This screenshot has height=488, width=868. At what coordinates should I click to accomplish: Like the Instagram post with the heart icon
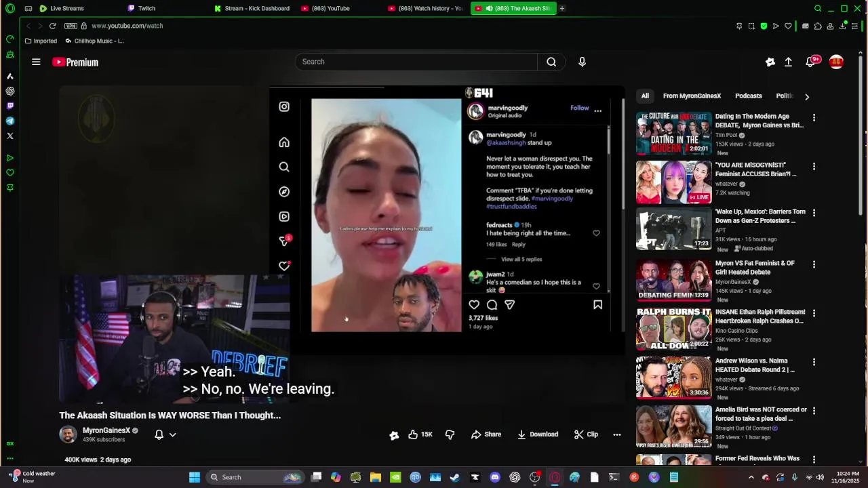pos(474,305)
